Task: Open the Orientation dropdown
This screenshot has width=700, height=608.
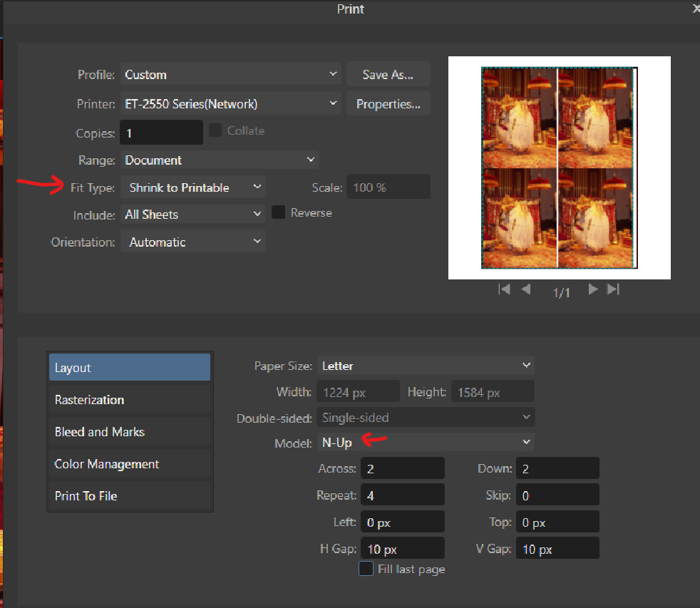Action: pos(193,242)
